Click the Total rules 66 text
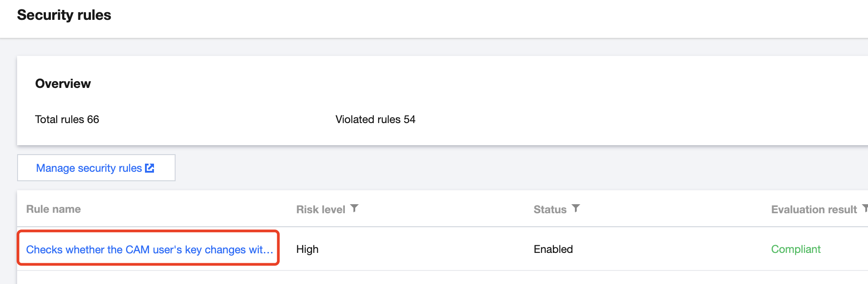The image size is (868, 284). point(67,119)
